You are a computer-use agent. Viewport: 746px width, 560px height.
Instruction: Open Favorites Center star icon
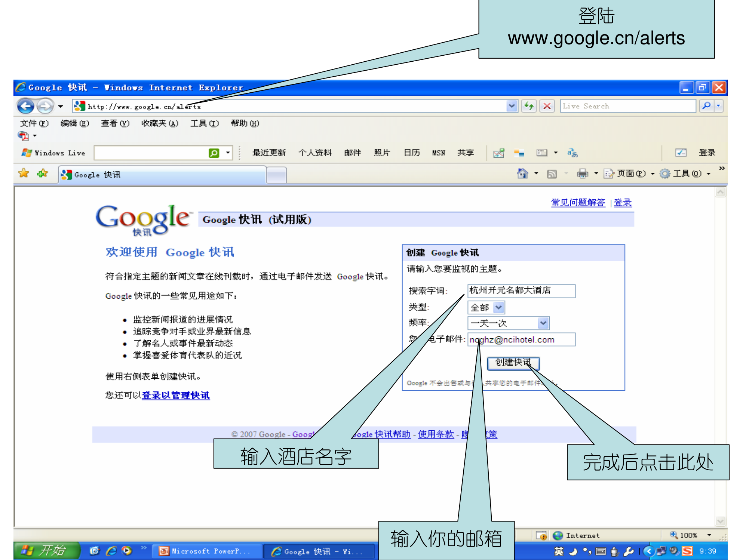pyautogui.click(x=24, y=173)
